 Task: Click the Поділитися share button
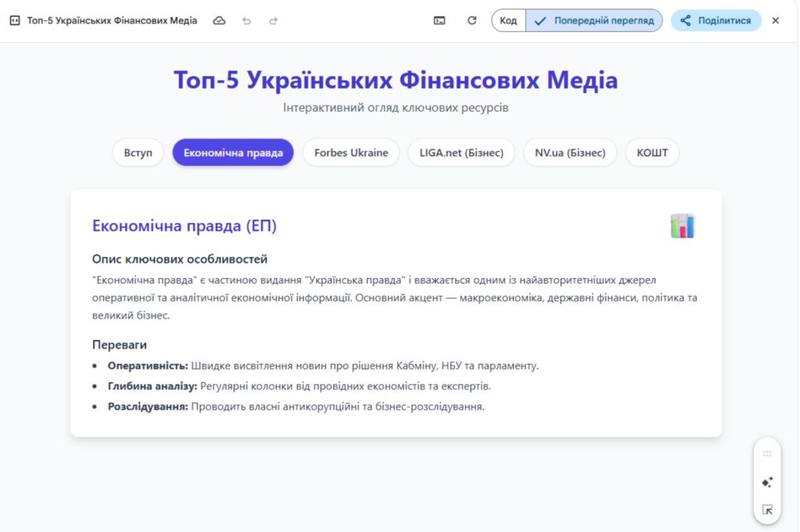pyautogui.click(x=716, y=20)
